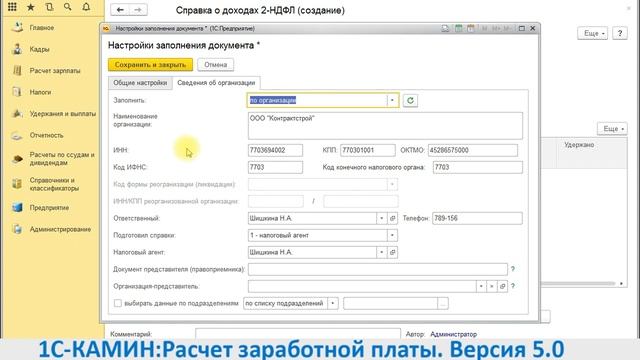The image size is (640, 360).
Task: Open the calculator icon in dialog title bar
Action: pos(459,29)
